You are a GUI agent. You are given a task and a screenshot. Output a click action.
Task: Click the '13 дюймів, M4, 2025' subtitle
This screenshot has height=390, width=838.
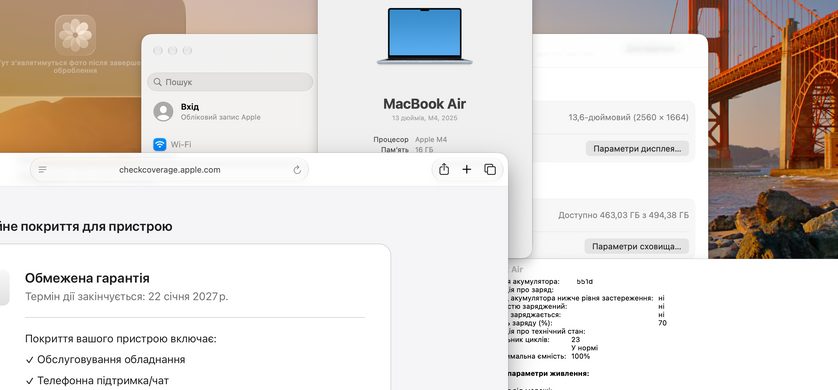pyautogui.click(x=424, y=118)
